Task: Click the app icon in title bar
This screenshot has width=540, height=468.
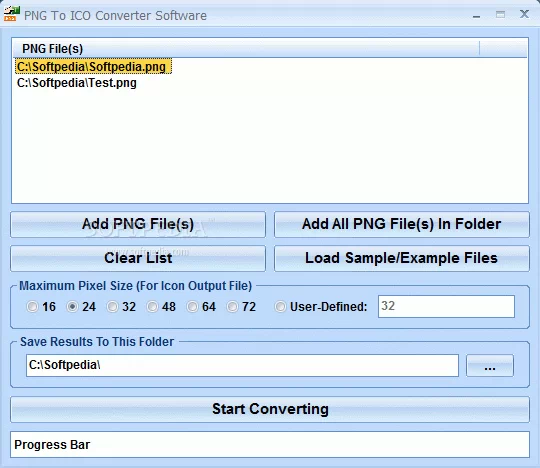Action: 11,14
